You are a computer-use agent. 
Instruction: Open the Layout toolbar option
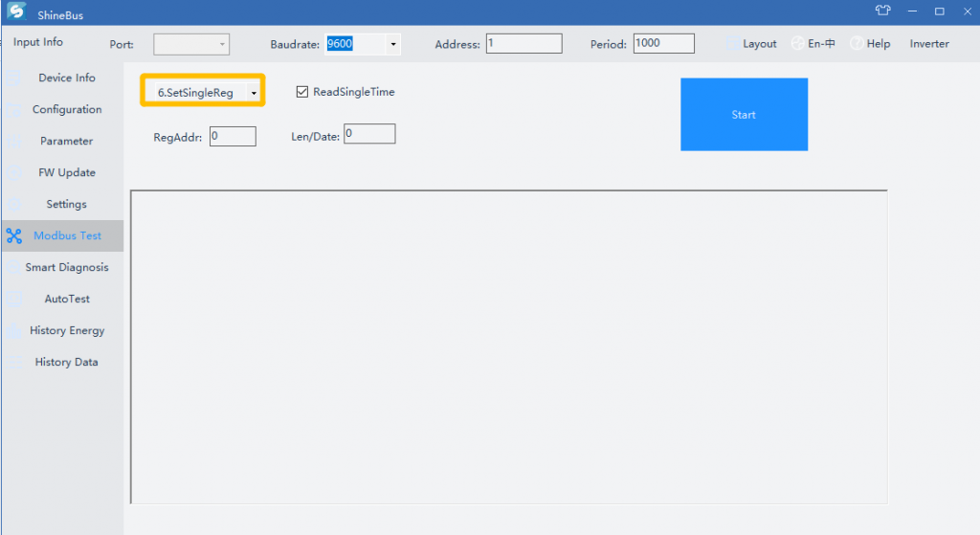tap(752, 44)
